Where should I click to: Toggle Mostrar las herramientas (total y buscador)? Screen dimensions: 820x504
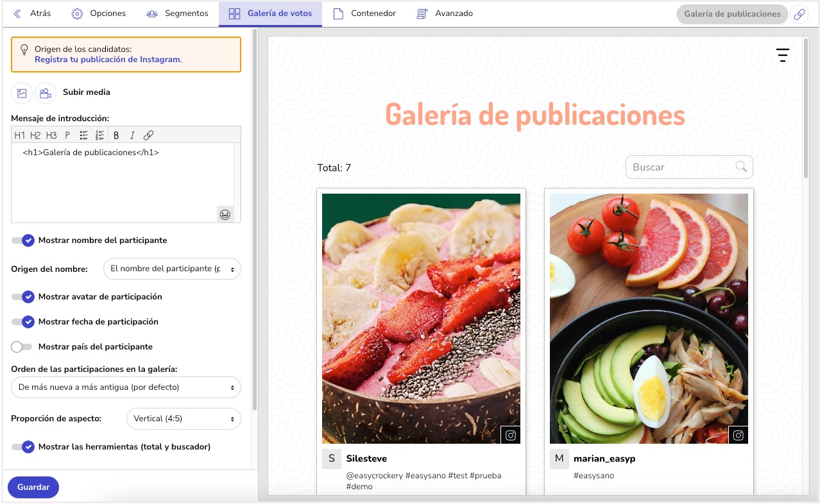[22, 447]
